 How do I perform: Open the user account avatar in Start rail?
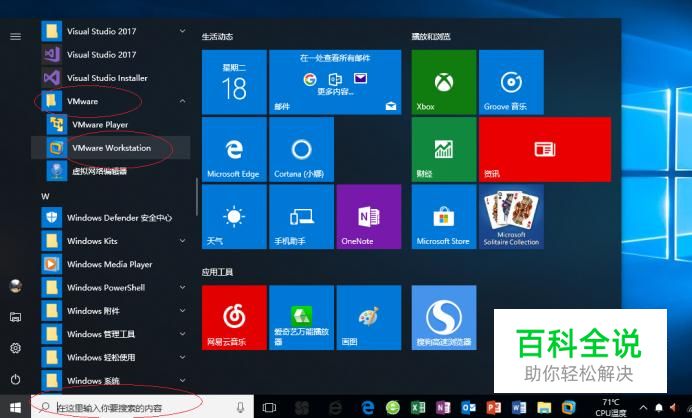point(15,286)
